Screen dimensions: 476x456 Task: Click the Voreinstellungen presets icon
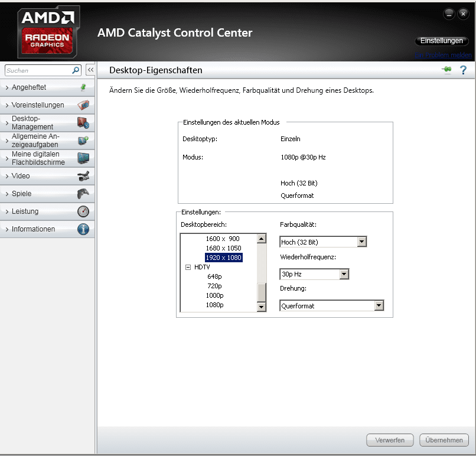tap(83, 105)
